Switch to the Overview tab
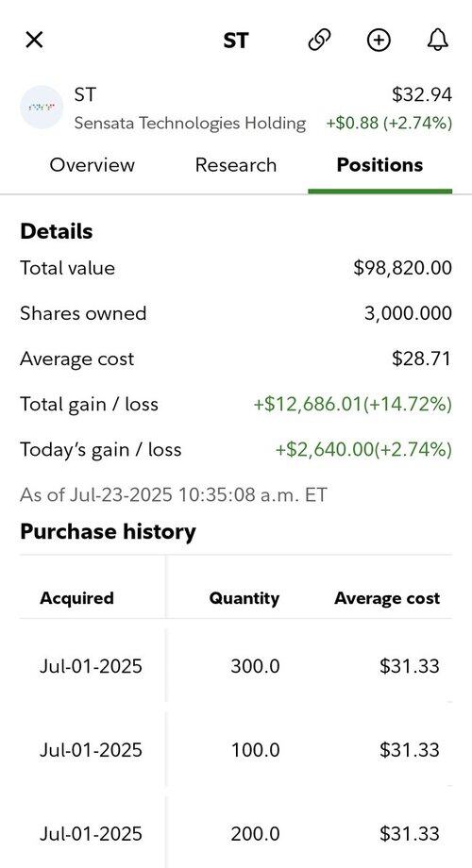Image resolution: width=472 pixels, height=868 pixels. [92, 165]
